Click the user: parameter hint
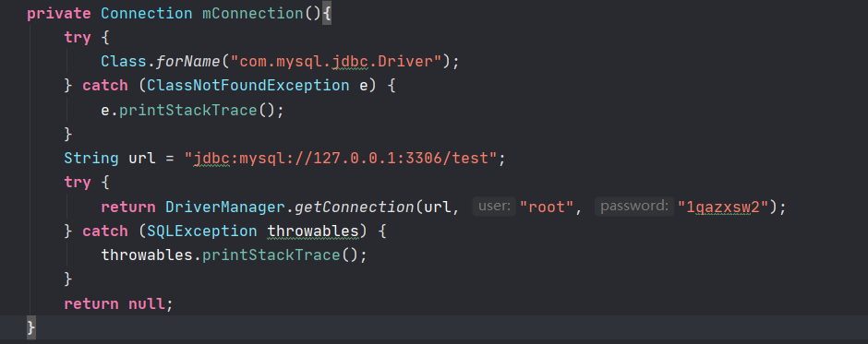 pos(494,207)
